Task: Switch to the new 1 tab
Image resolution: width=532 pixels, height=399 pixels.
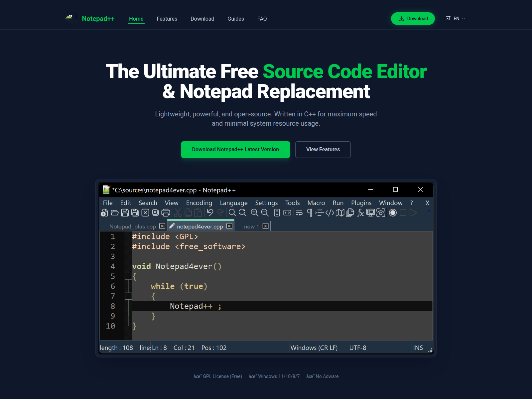Action: (x=251, y=226)
